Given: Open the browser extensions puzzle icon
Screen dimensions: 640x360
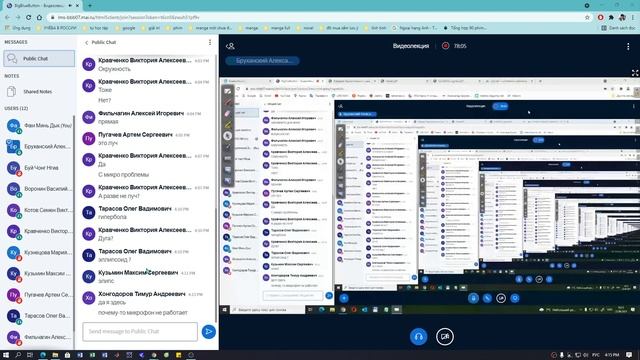Looking at the screenshot, I should (x=611, y=18).
